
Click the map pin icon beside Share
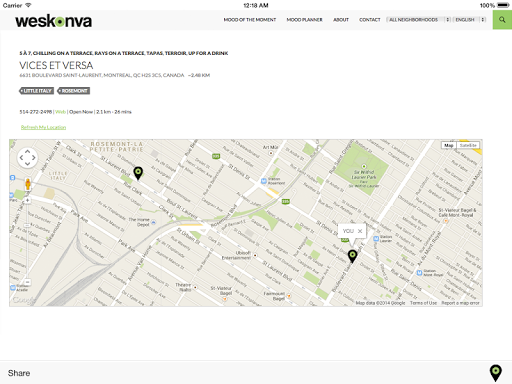(x=496, y=373)
